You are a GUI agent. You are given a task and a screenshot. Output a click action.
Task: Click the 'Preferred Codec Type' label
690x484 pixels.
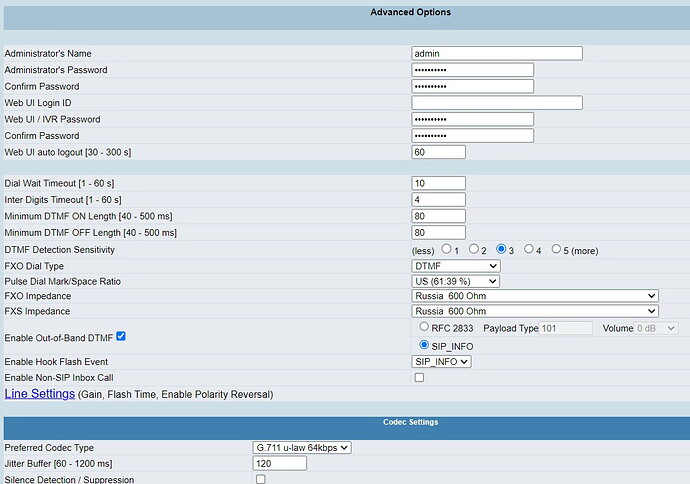click(x=49, y=447)
